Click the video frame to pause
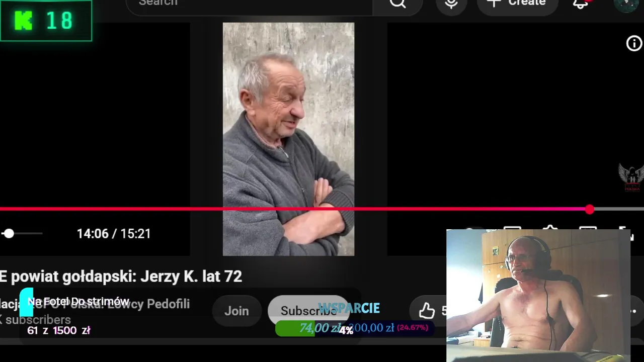This screenshot has height=362, width=644. tap(288, 139)
